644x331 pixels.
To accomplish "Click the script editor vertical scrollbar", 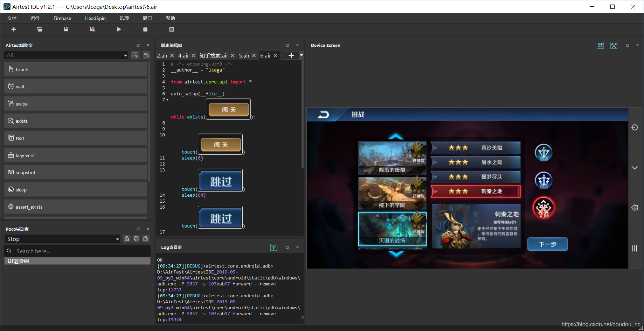I will 302,114.
